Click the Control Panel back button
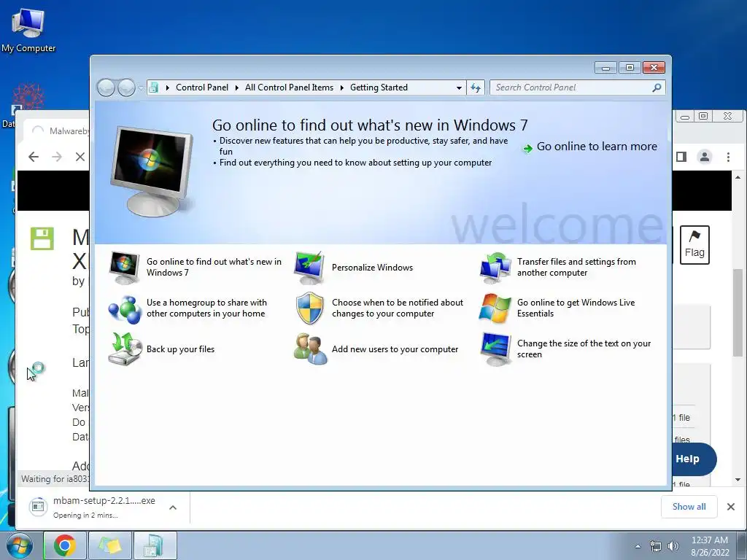This screenshot has height=560, width=747. pos(106,87)
